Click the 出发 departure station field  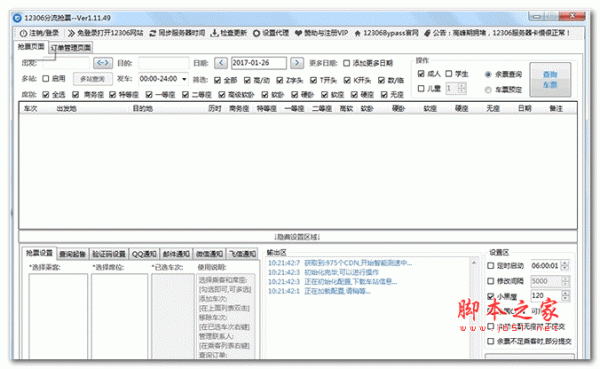click(x=66, y=63)
